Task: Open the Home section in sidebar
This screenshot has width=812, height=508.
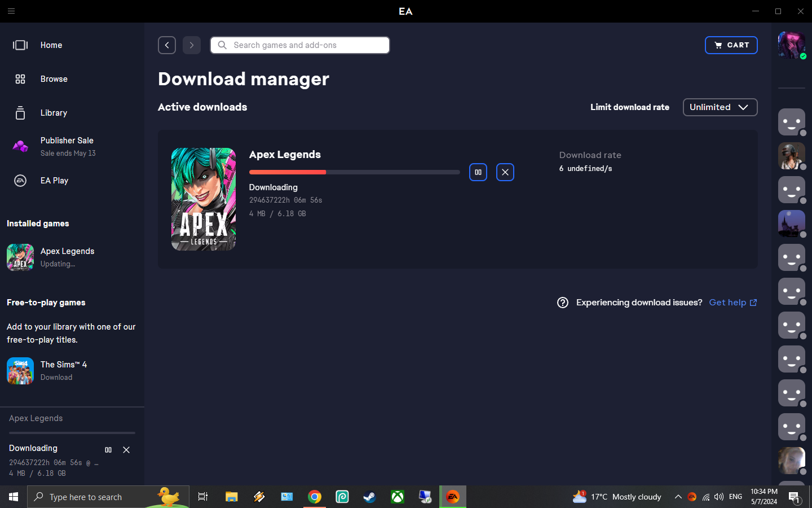Action: 51,45
